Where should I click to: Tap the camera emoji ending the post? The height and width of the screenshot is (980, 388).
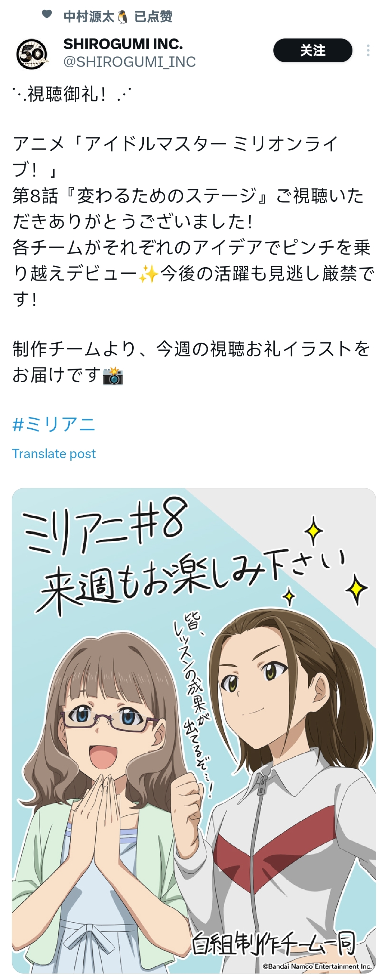click(x=113, y=376)
